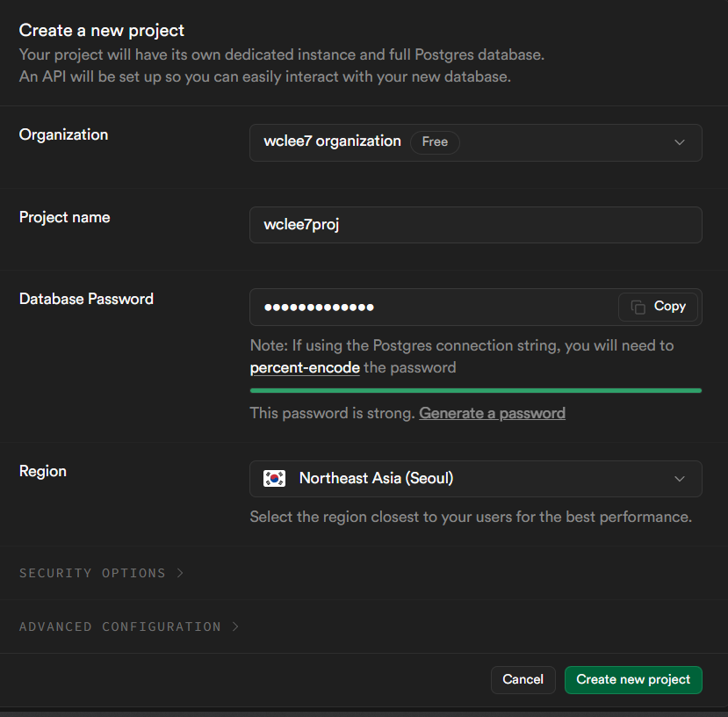Click the Free plan badge
728x717 pixels.
[435, 141]
